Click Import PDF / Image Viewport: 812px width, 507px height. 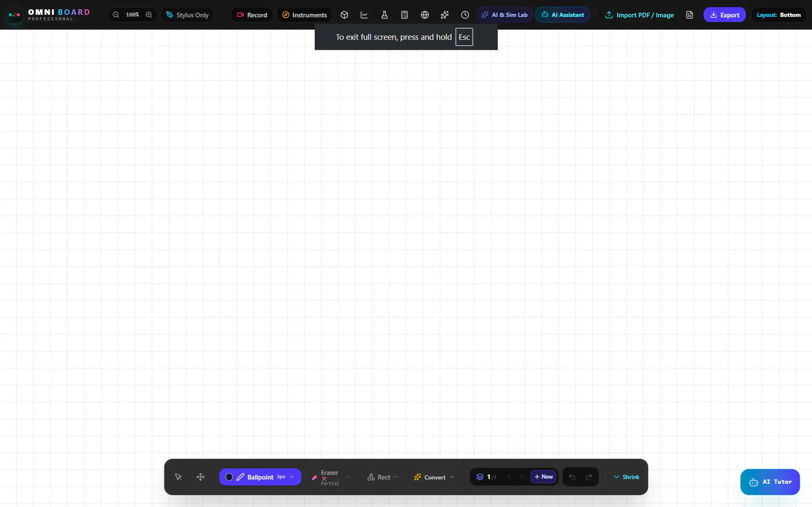[x=640, y=15]
